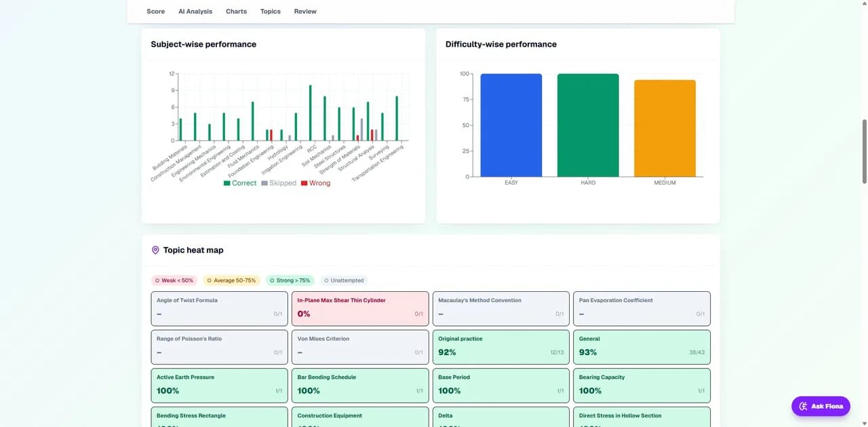
Task: Click the 38/43 count on General card
Action: pyautogui.click(x=697, y=352)
